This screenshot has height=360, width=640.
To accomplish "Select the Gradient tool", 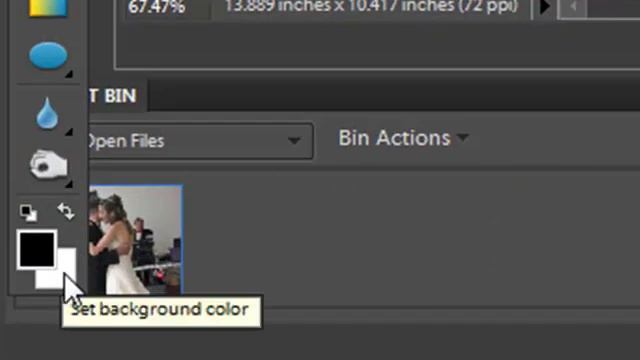I will coord(48,8).
